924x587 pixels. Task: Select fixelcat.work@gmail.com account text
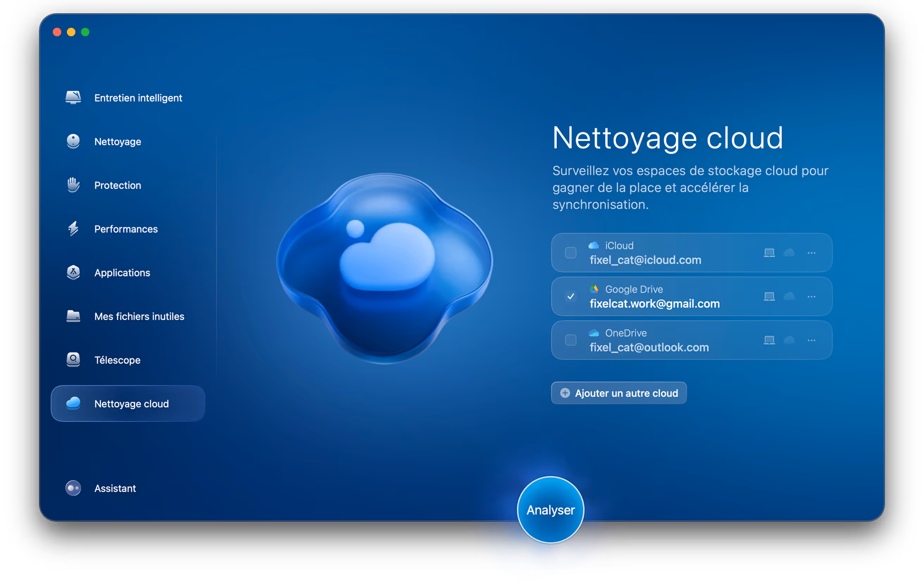654,304
